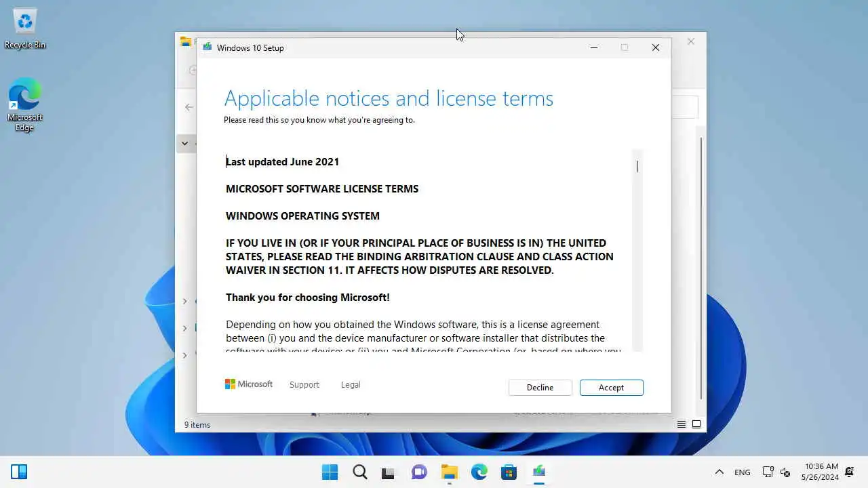Click the 'Last updated June 2021' line
Viewport: 868px width, 488px height.
tap(282, 161)
